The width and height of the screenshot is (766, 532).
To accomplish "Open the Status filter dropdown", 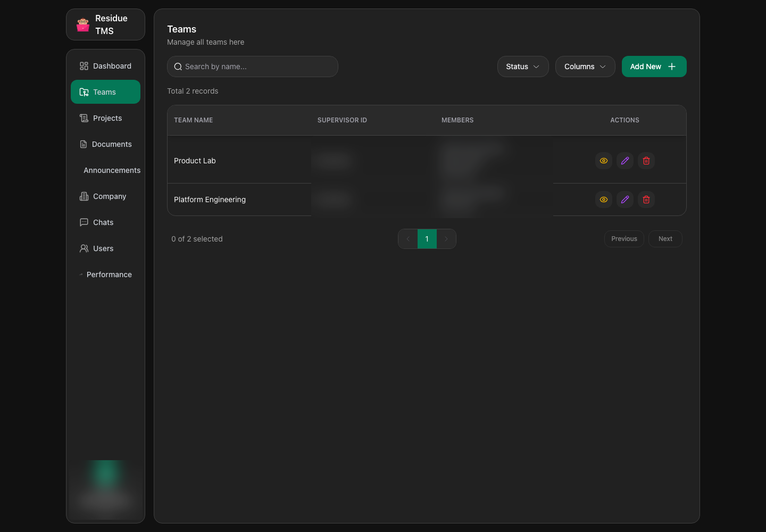I will click(x=523, y=66).
